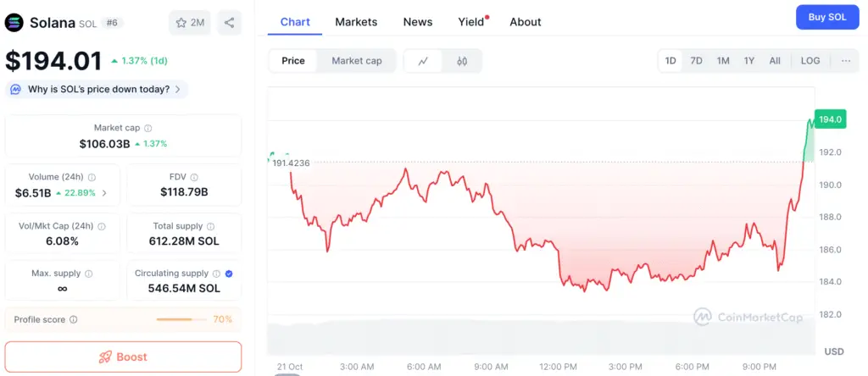The width and height of the screenshot is (868, 376).
Task: Expand the Volume (24h) details chevron
Action: pyautogui.click(x=104, y=193)
